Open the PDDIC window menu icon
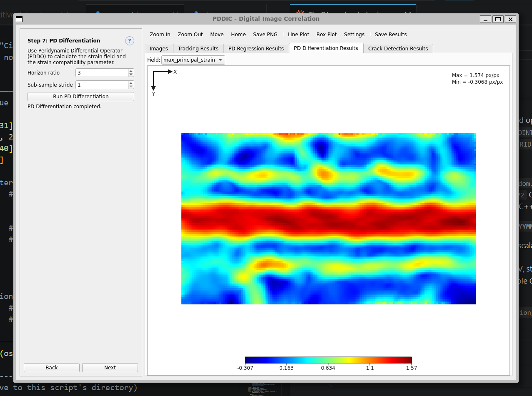 pos(19,19)
